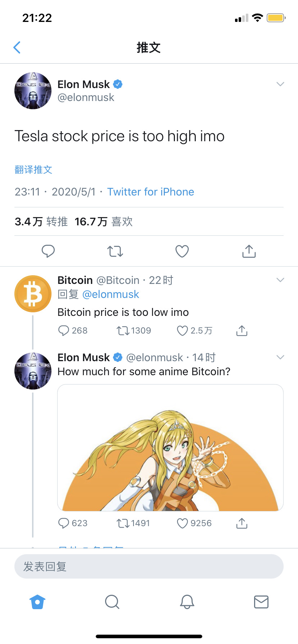Retweet the Bitcoin reply tweet
The width and height of the screenshot is (298, 644).
[x=123, y=331]
